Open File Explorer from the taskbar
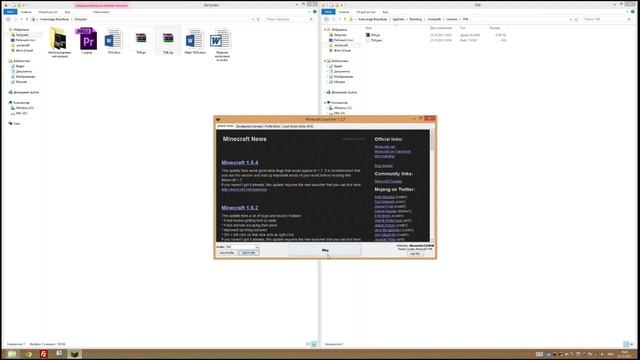The height and width of the screenshot is (360, 640). tap(12, 354)
